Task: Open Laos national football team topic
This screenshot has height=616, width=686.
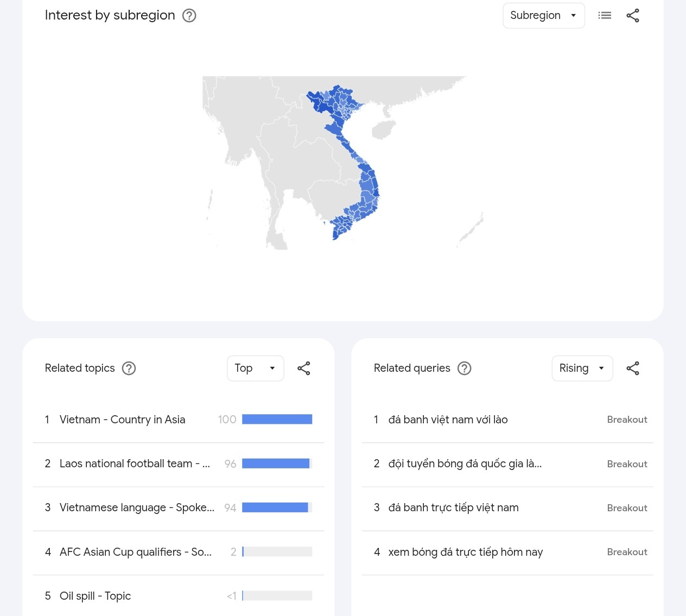Action: [135, 463]
